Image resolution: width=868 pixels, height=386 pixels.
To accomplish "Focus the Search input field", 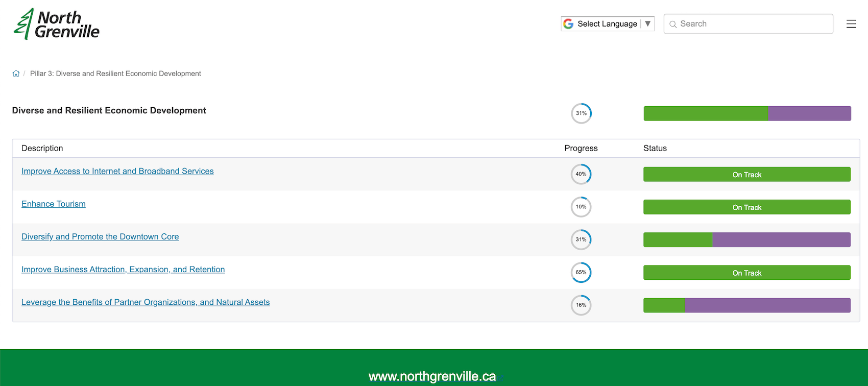I will coord(749,24).
